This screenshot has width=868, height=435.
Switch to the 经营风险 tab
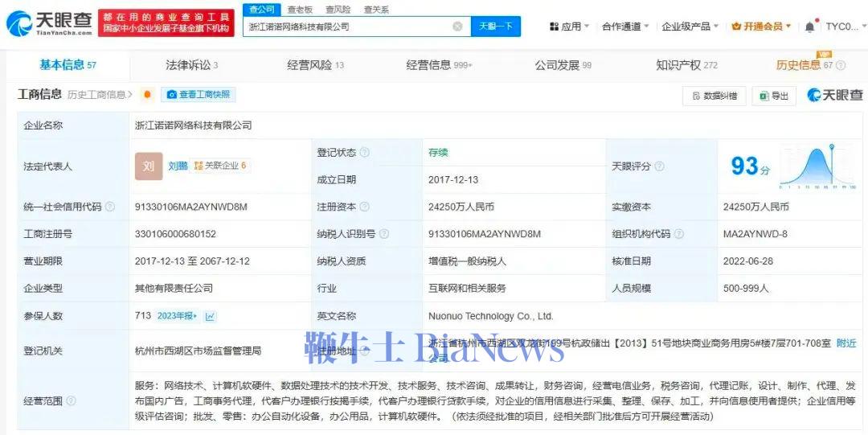click(x=315, y=65)
